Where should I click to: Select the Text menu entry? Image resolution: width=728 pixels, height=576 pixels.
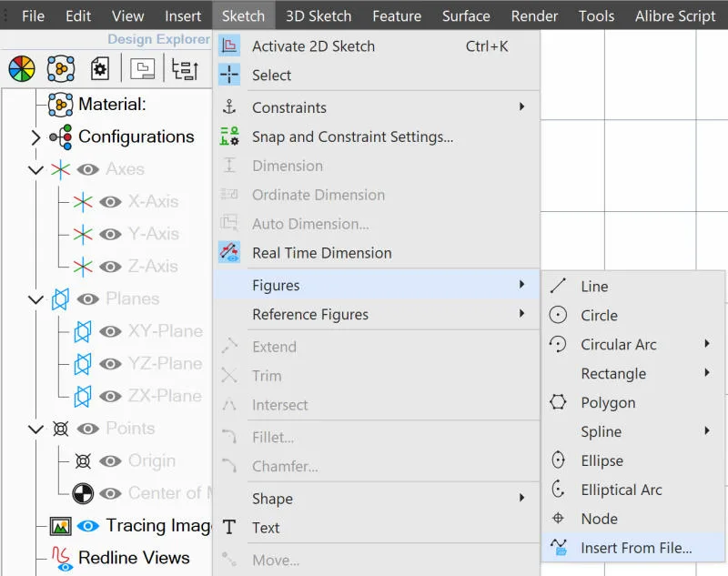click(x=266, y=528)
